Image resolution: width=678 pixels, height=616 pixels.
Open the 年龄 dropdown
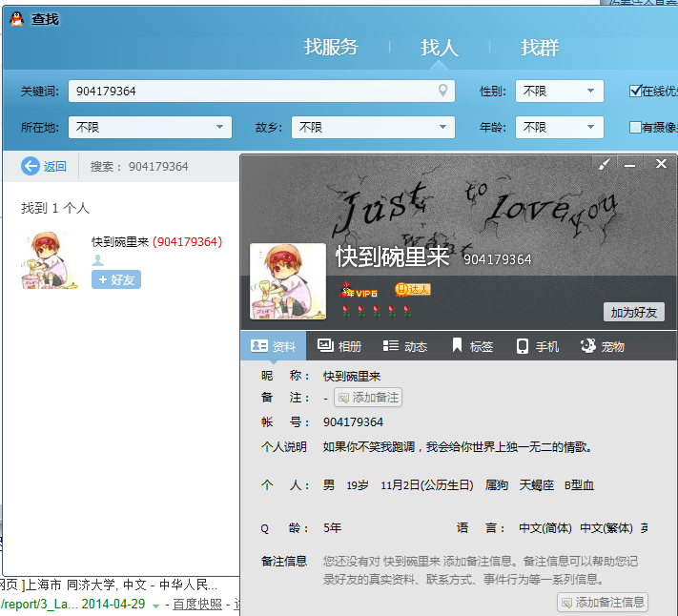560,127
